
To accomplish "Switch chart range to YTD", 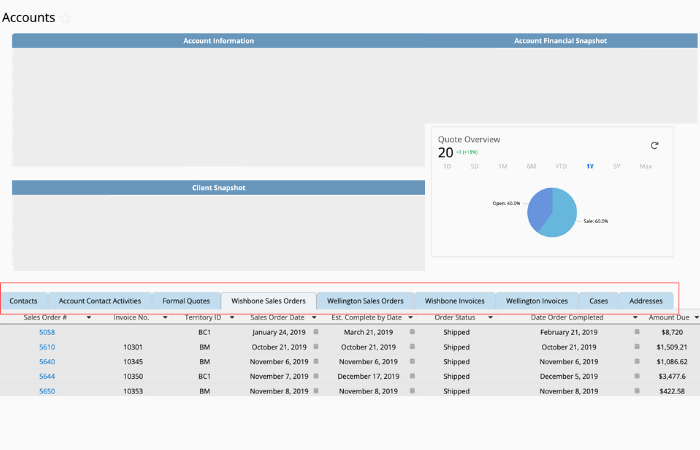I will pos(561,166).
